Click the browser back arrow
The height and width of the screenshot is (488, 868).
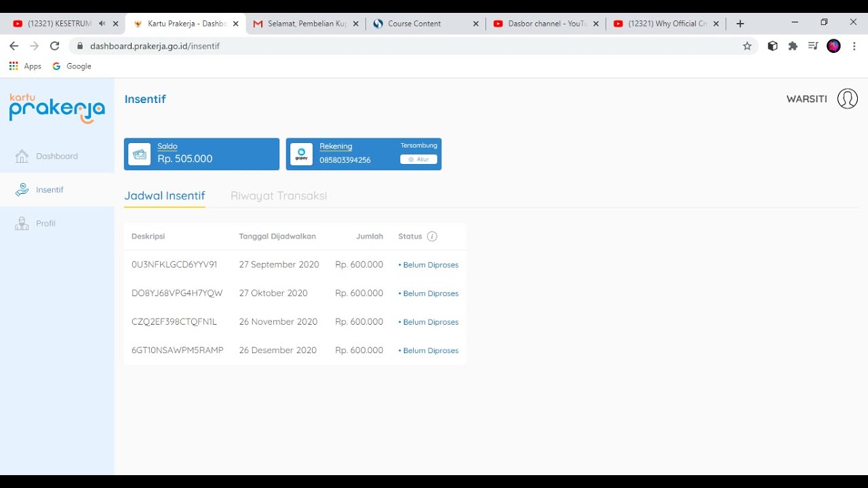14,46
